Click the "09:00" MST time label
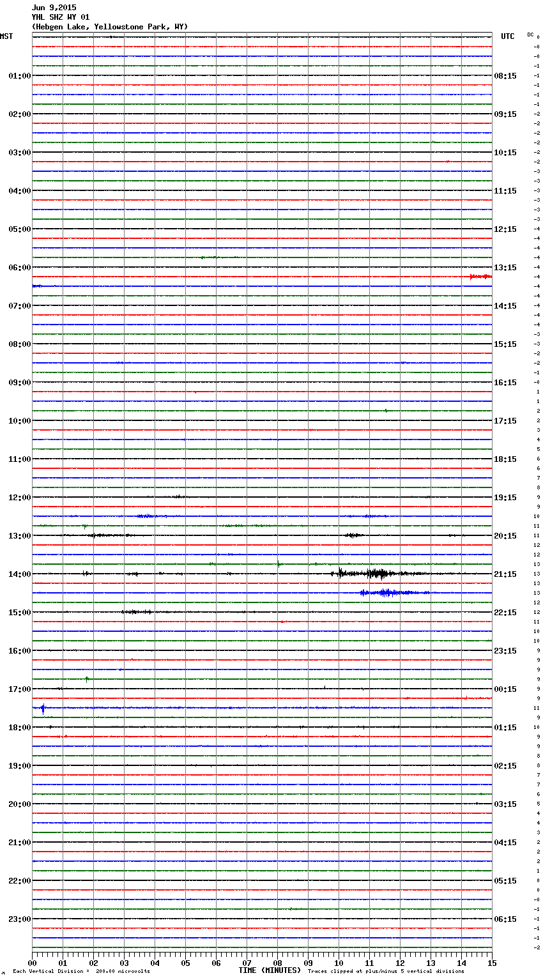Viewport: 543px width, 980px height. point(20,383)
